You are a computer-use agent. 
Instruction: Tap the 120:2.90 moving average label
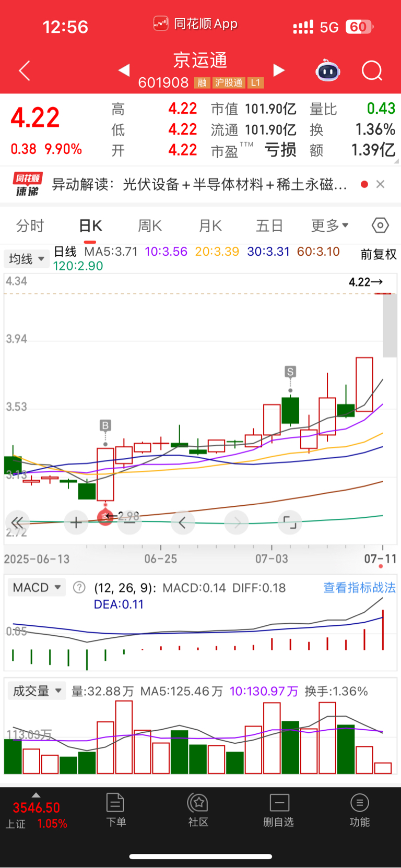pyautogui.click(x=78, y=266)
